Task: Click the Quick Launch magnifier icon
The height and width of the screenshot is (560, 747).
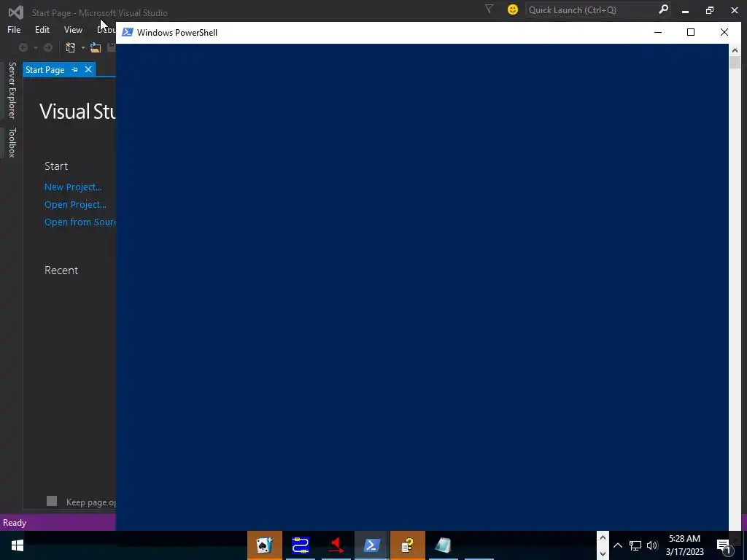Action: pos(663,9)
